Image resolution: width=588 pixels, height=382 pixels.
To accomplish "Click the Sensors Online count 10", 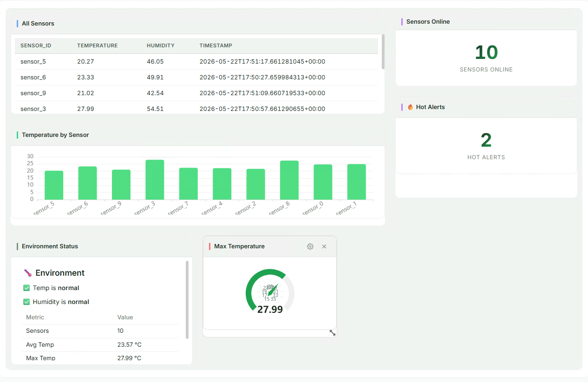I will [486, 52].
